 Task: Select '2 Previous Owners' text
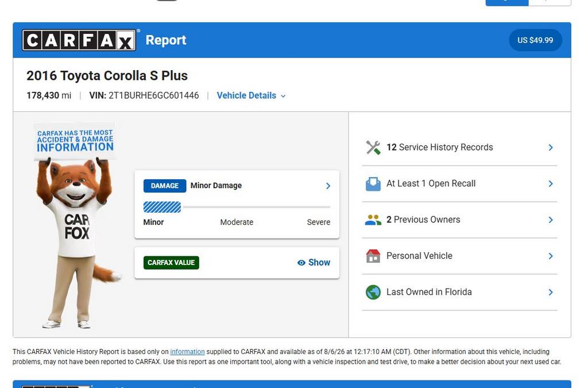pos(423,220)
